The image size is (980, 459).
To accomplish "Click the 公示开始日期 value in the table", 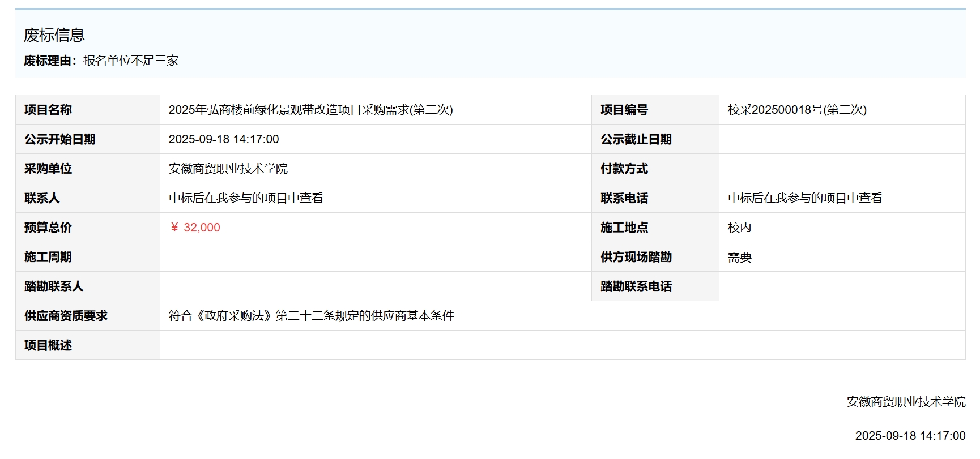I will (x=224, y=139).
